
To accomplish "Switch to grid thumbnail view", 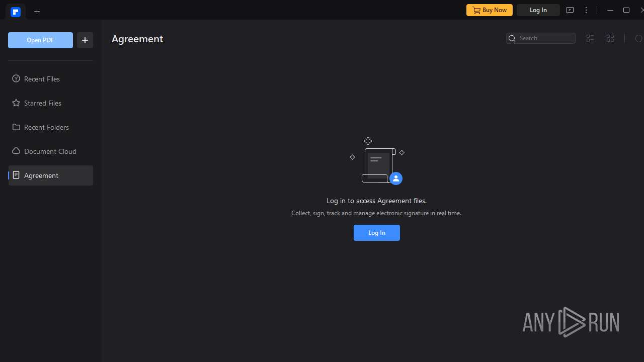I will (x=610, y=38).
